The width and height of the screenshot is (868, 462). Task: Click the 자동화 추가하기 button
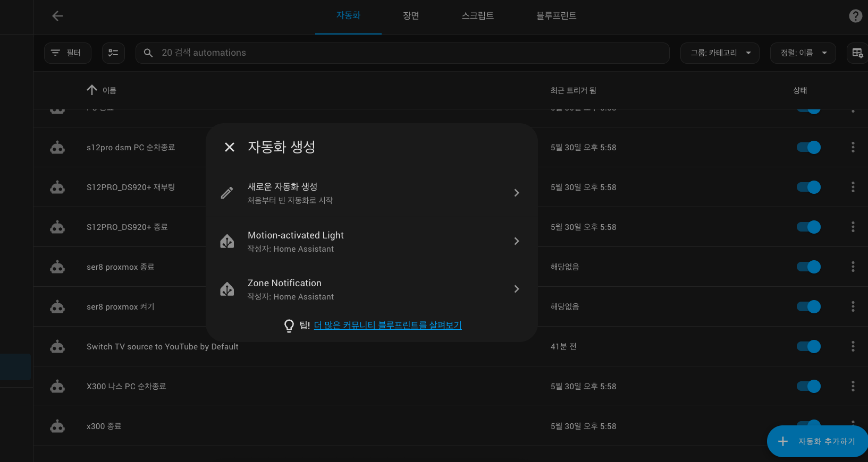[x=818, y=441]
